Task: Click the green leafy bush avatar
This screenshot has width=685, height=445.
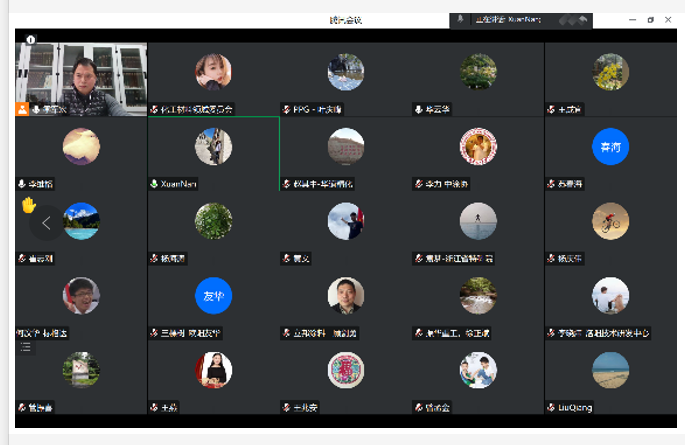Action: coord(213,221)
